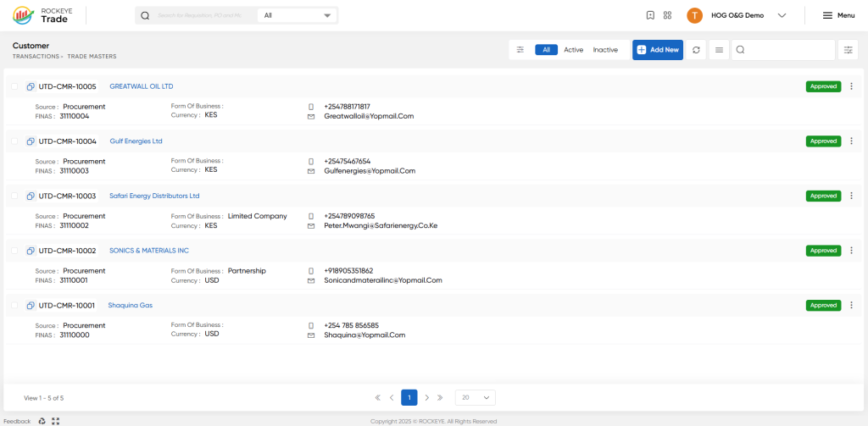Click the Feedback link in footer
This screenshot has width=868, height=426.
tap(17, 421)
